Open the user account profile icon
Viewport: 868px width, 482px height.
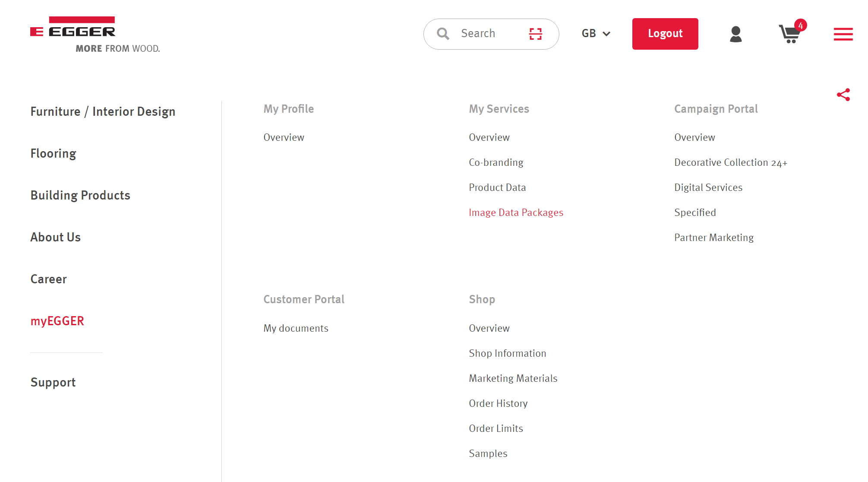(x=735, y=34)
